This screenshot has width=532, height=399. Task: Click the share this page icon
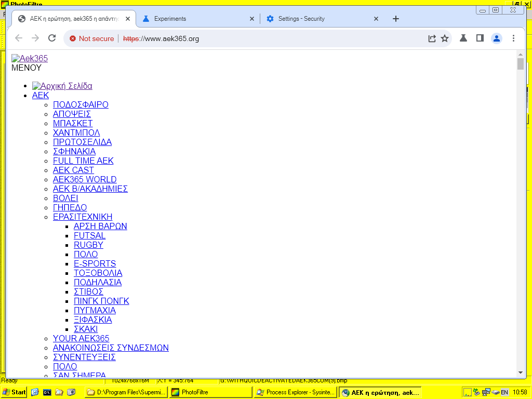pos(432,38)
